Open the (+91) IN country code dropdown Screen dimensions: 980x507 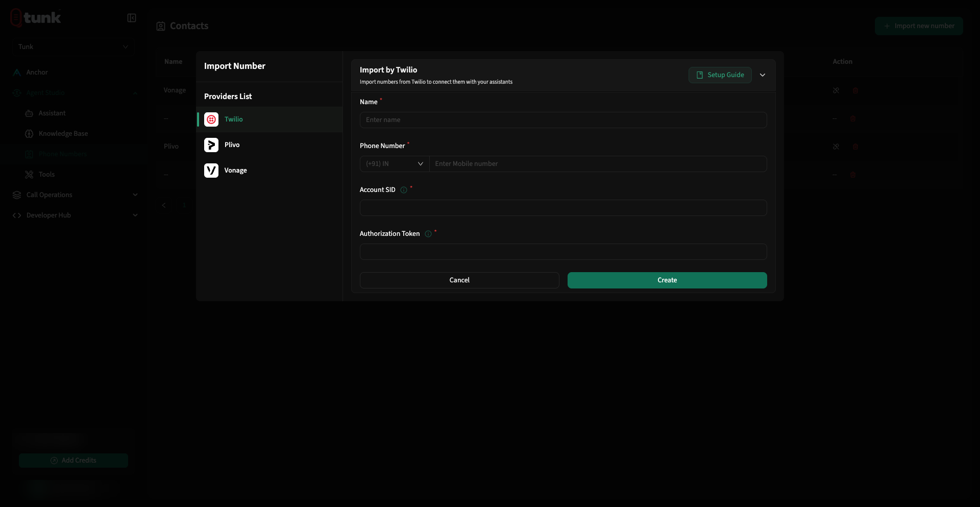[x=395, y=164]
